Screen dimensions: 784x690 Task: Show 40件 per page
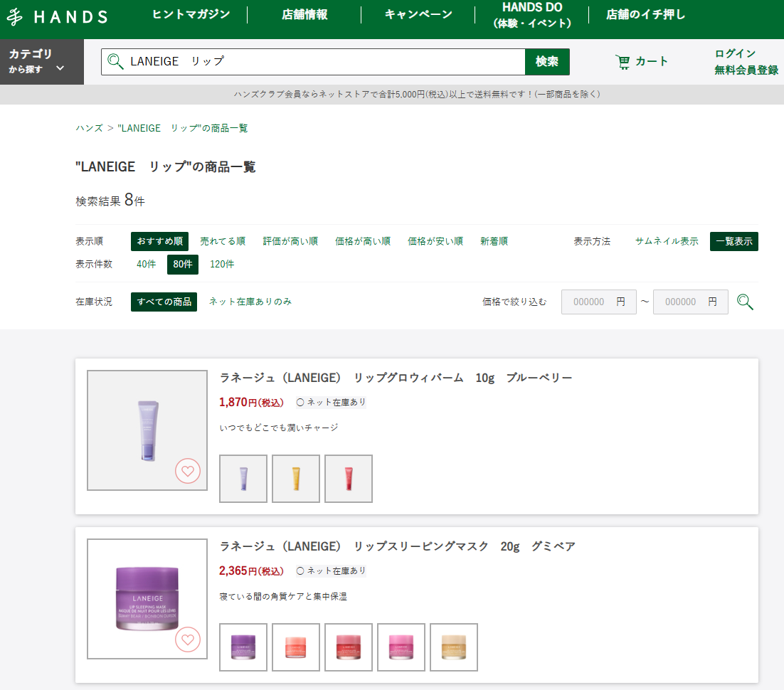[147, 264]
